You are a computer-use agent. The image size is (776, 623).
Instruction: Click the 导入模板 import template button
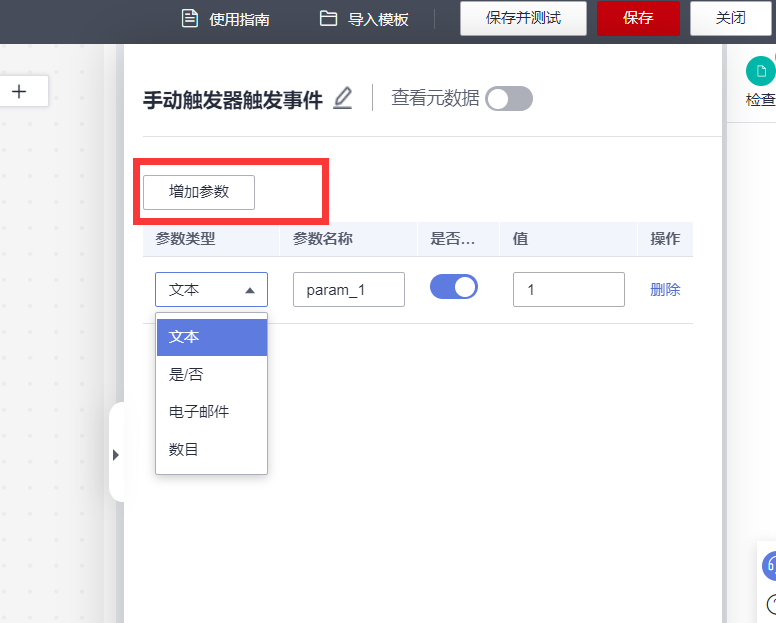(364, 19)
